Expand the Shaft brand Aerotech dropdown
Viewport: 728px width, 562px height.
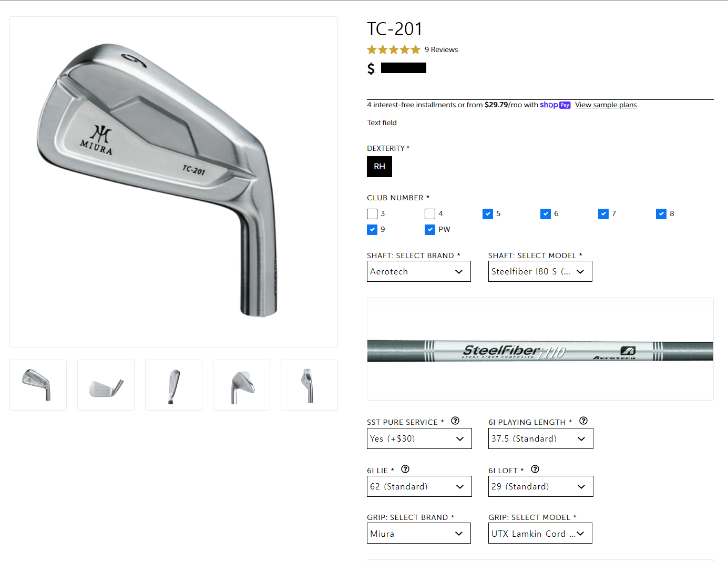(419, 271)
